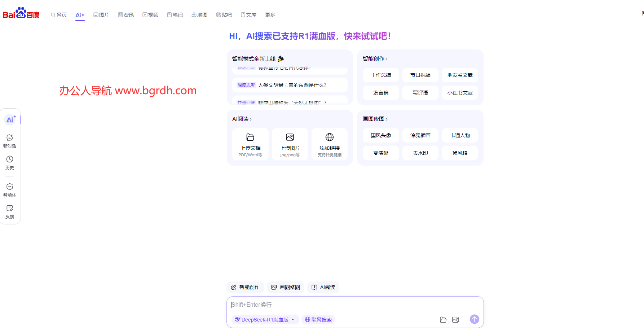Click the 去水印 button
Screen dimensions: 644x328
click(420, 153)
